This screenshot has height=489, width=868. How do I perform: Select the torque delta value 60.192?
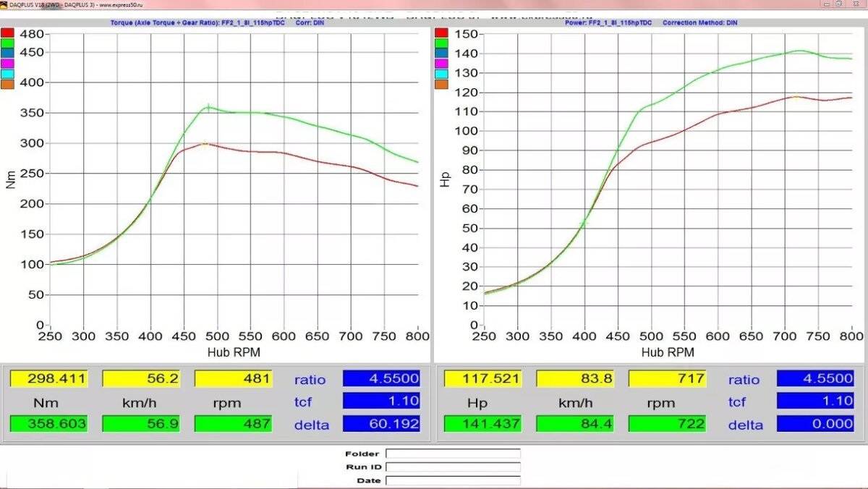point(381,424)
